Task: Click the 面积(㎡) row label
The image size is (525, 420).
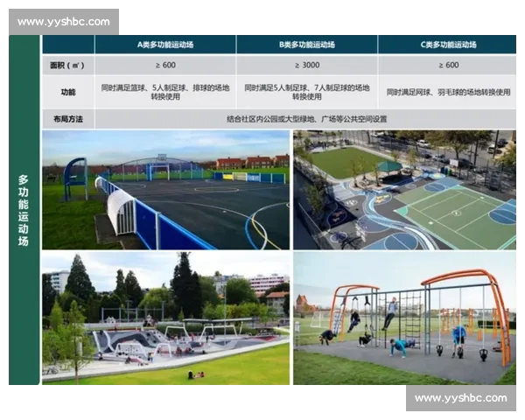Action: (68, 65)
